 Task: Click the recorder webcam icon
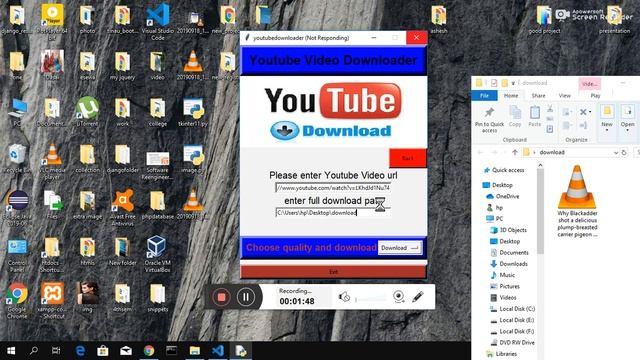(x=399, y=297)
